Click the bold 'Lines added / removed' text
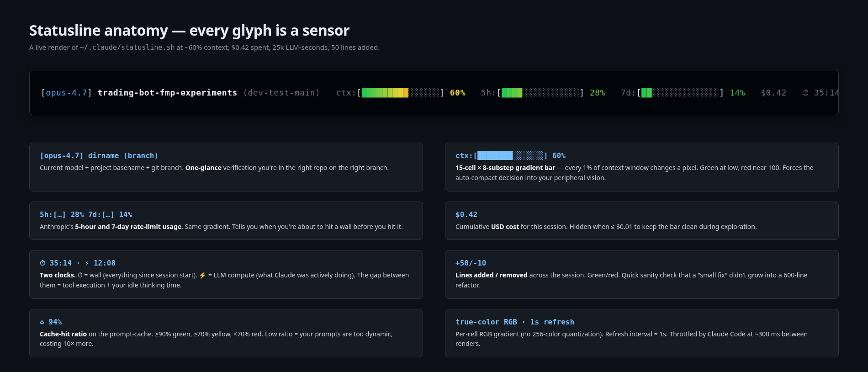The image size is (868, 372). point(492,275)
